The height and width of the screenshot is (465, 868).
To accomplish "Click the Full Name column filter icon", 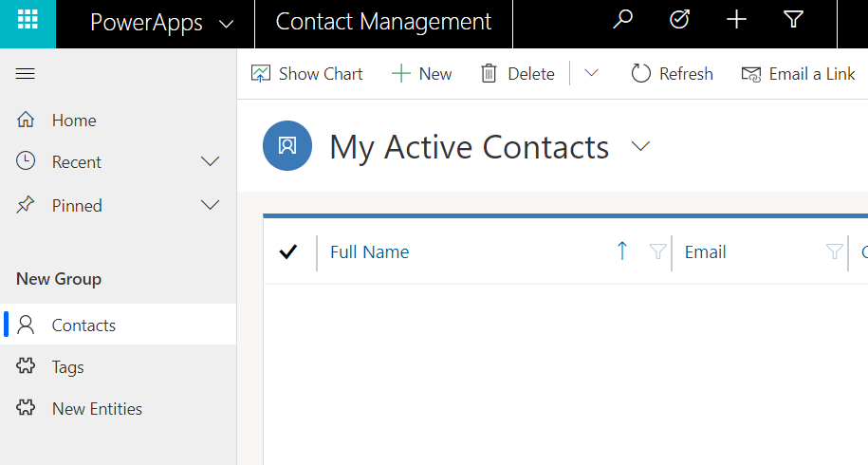I will (657, 251).
